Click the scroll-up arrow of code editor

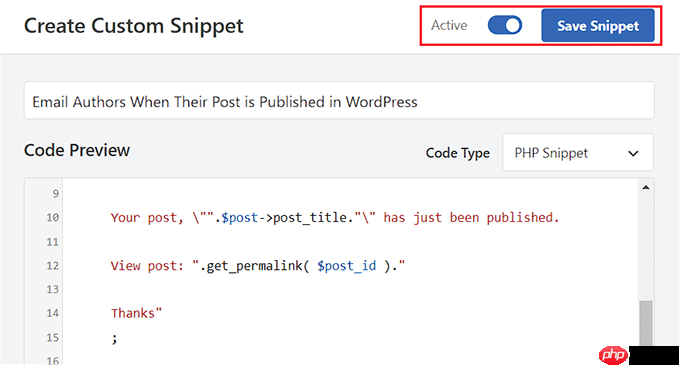pyautogui.click(x=646, y=187)
